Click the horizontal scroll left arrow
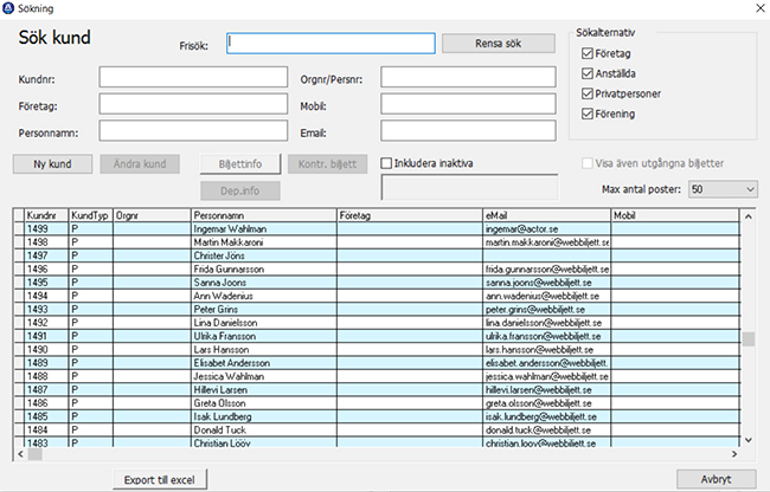 [x=20, y=454]
